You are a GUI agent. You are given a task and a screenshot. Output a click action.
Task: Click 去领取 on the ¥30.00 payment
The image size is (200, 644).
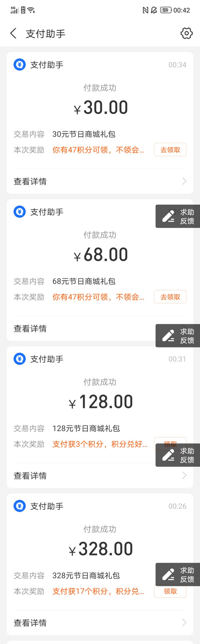pos(170,150)
